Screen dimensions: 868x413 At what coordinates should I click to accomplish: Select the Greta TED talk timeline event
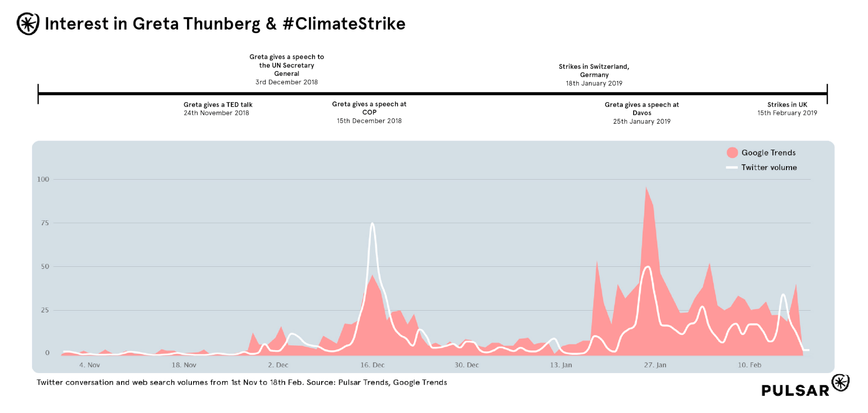tap(217, 109)
